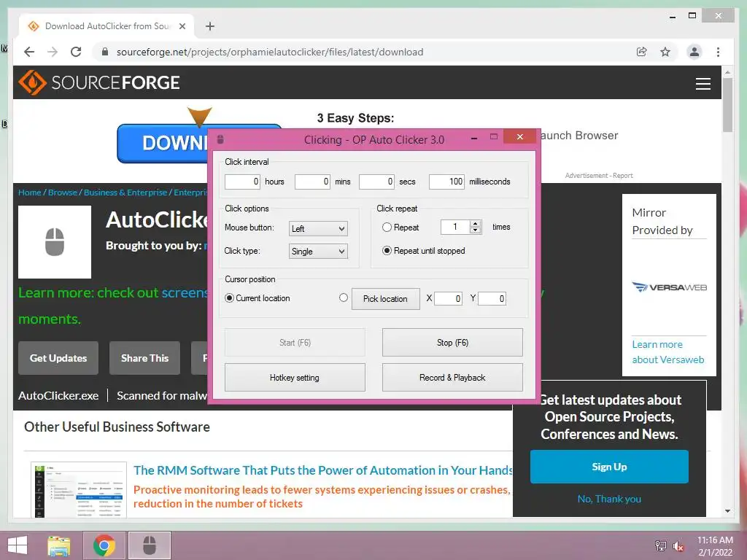The width and height of the screenshot is (747, 560).
Task: Open the Browse breadcrumb link
Action: pos(63,192)
